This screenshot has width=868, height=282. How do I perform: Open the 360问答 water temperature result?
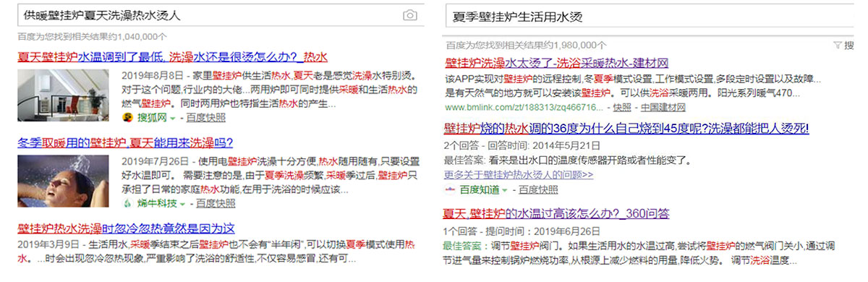pos(556,213)
